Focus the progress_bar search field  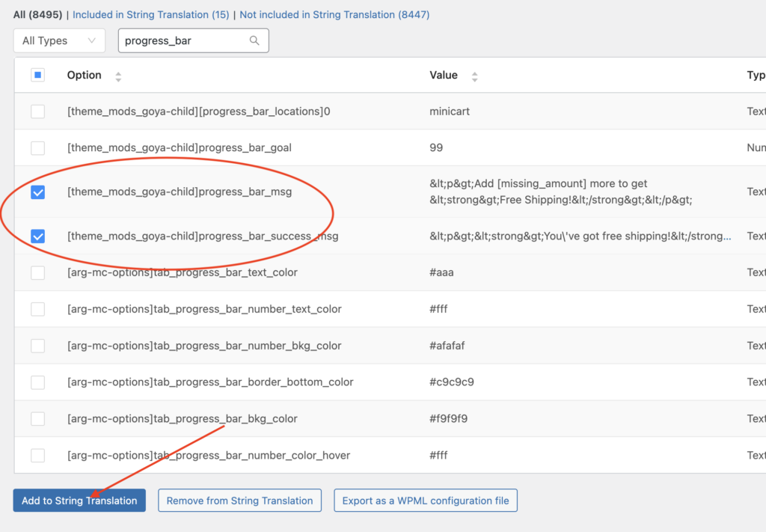click(194, 40)
